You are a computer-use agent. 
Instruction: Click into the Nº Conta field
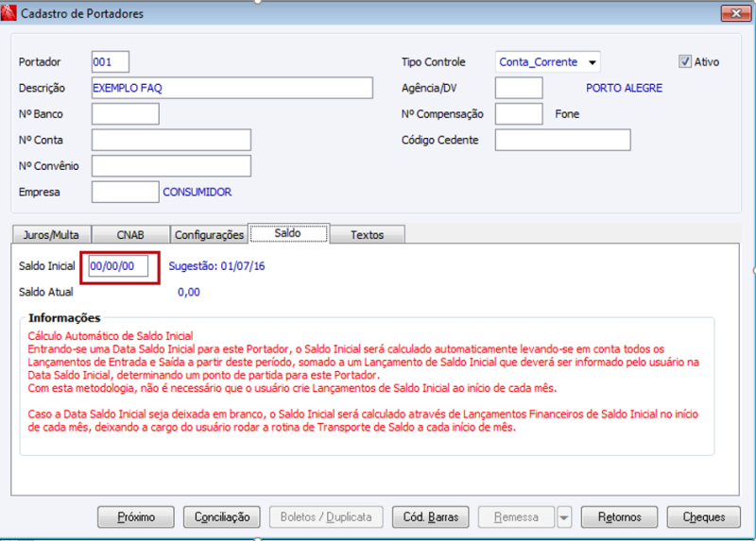pyautogui.click(x=171, y=140)
